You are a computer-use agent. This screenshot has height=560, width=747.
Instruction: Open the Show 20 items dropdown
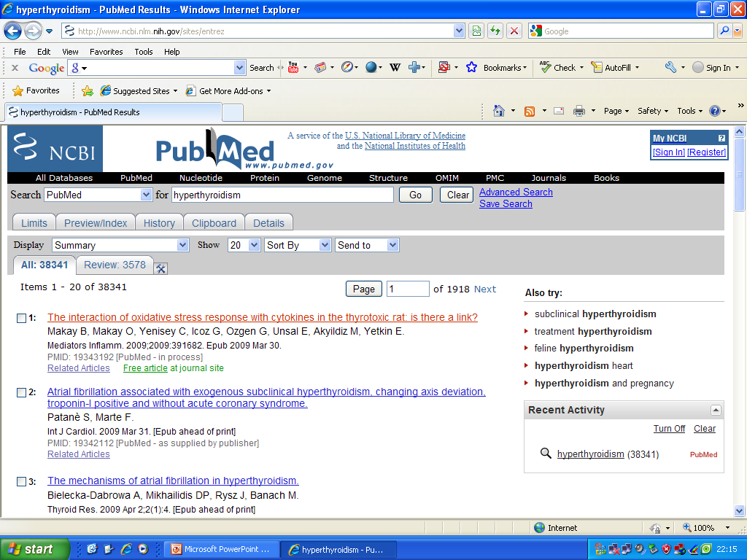tap(255, 245)
